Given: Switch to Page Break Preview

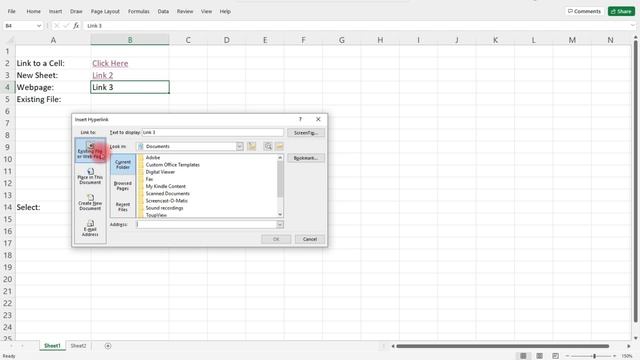Looking at the screenshot, I should pos(556,356).
